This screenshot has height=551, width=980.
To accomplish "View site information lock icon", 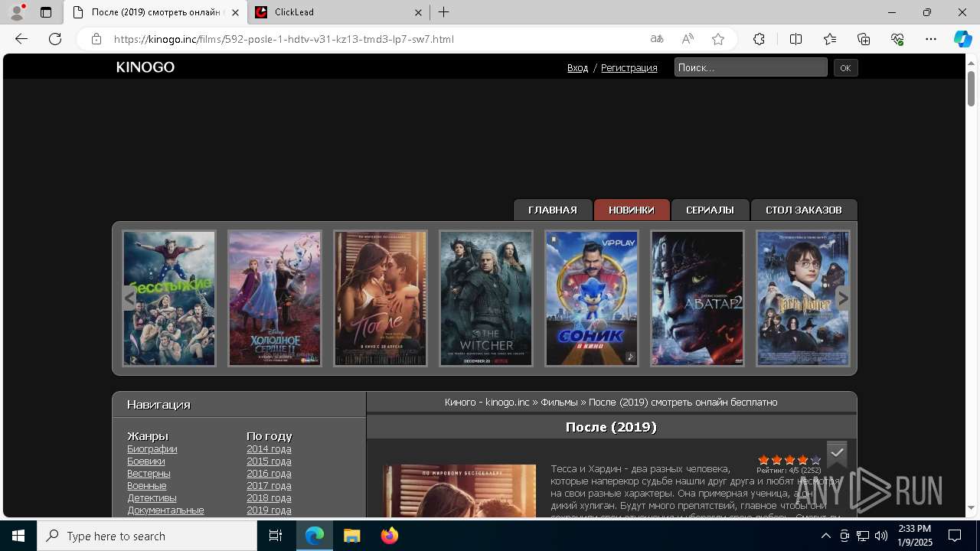I will coord(96,39).
